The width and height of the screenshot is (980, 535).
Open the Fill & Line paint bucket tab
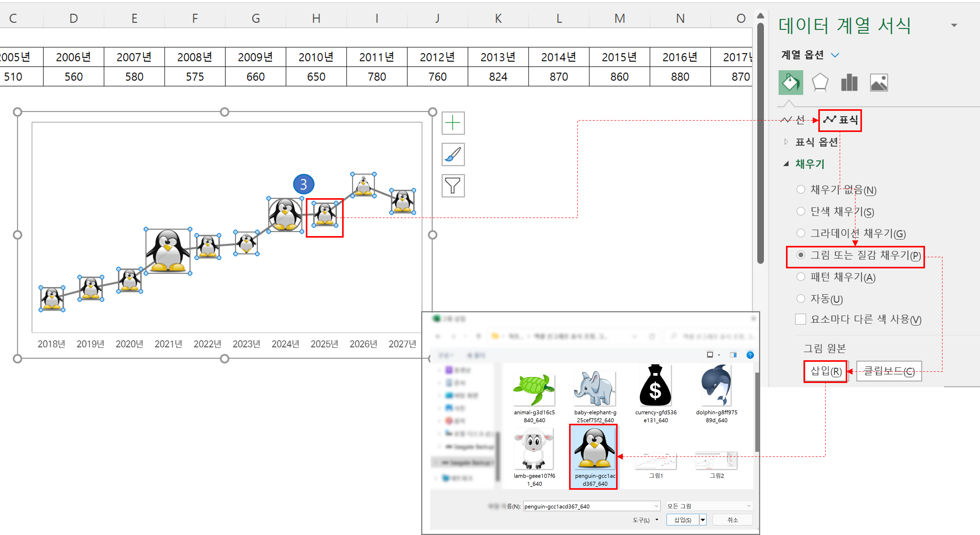[790, 82]
